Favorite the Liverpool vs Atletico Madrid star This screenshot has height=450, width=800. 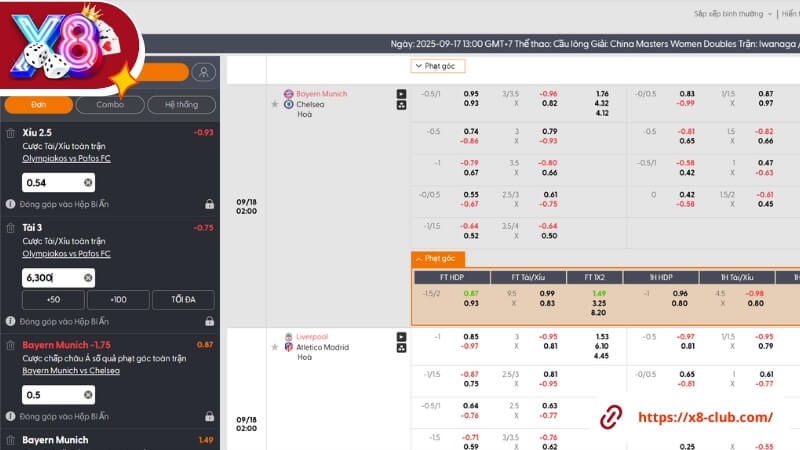tap(274, 347)
